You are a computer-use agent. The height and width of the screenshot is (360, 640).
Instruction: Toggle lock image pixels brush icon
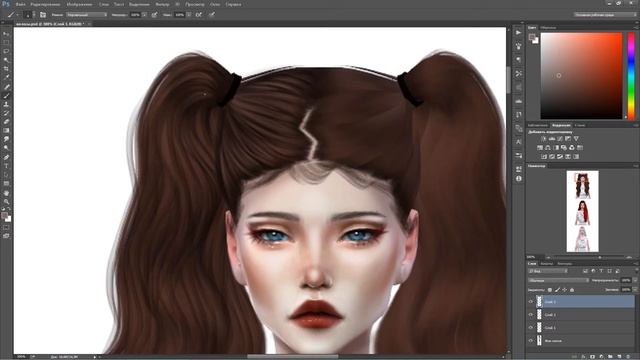click(x=557, y=290)
